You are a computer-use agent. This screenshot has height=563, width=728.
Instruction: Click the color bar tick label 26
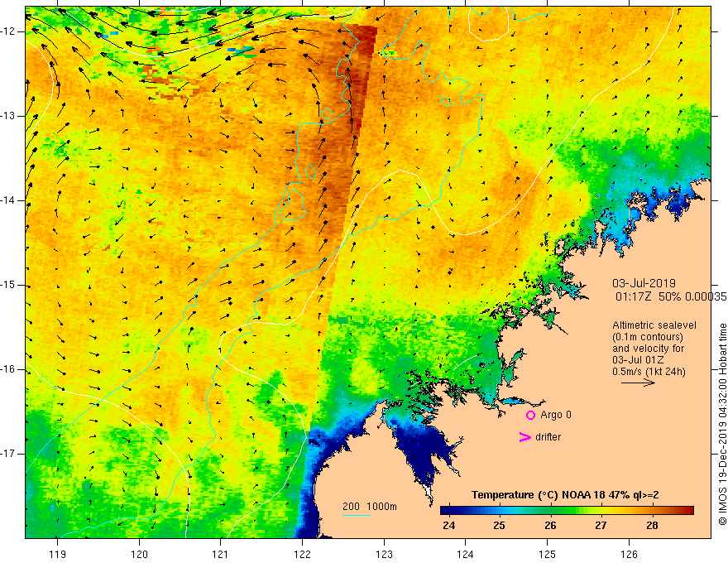pos(550,526)
